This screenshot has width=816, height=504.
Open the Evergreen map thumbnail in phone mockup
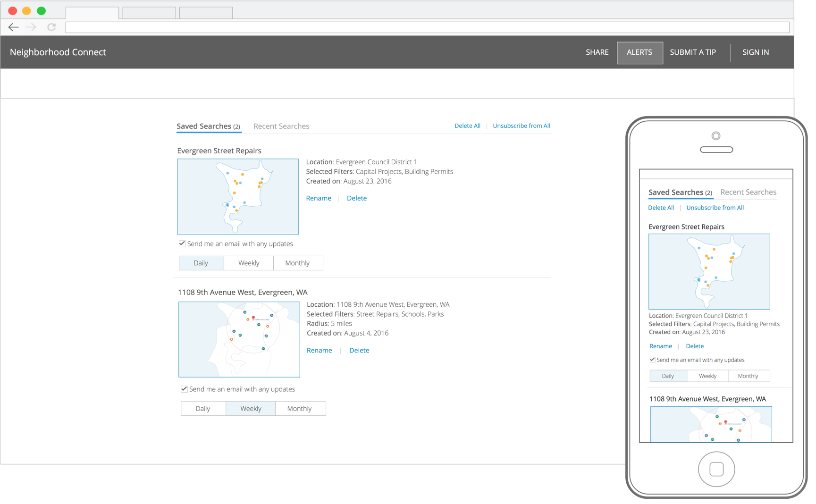(709, 272)
